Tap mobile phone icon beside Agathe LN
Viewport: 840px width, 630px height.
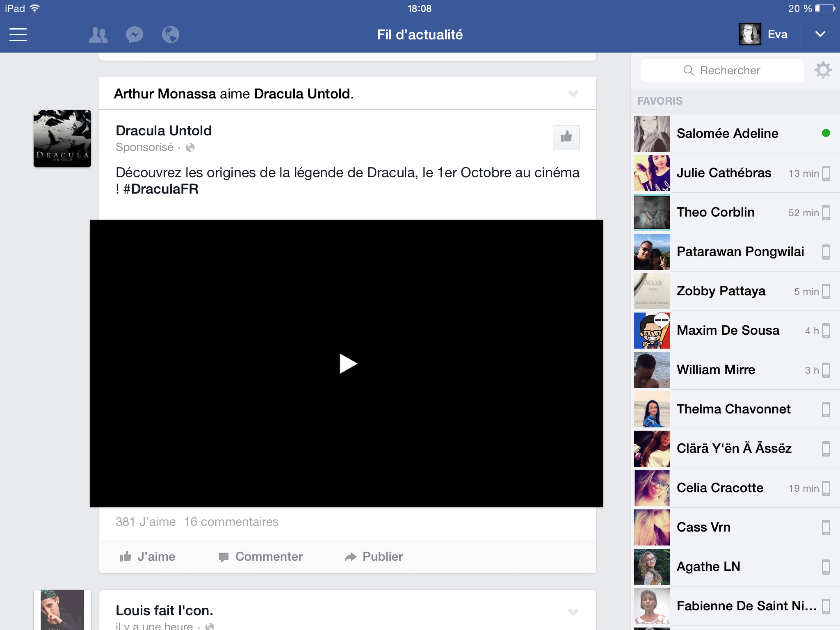click(x=826, y=567)
